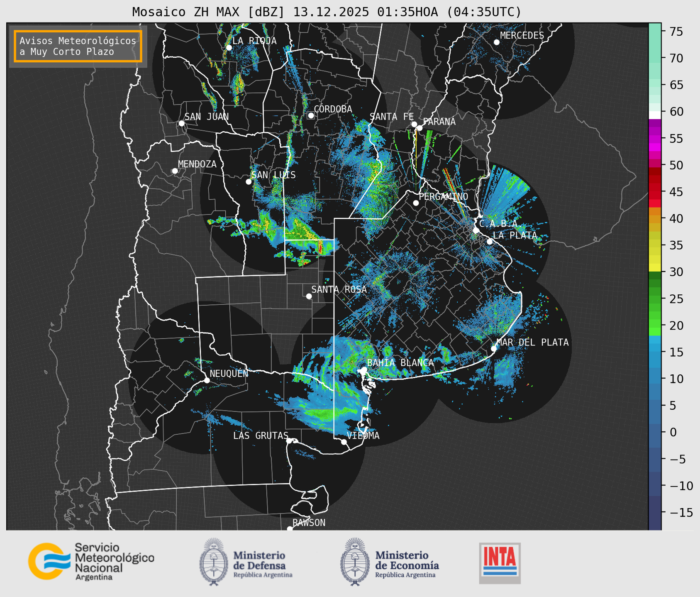Click the red INTA logo
This screenshot has width=700, height=597.
tap(500, 563)
